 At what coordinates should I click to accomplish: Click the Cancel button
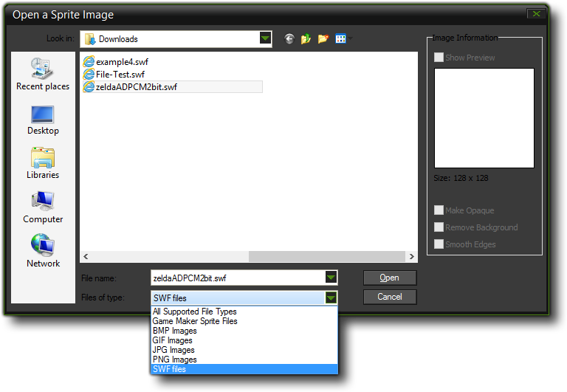point(389,297)
